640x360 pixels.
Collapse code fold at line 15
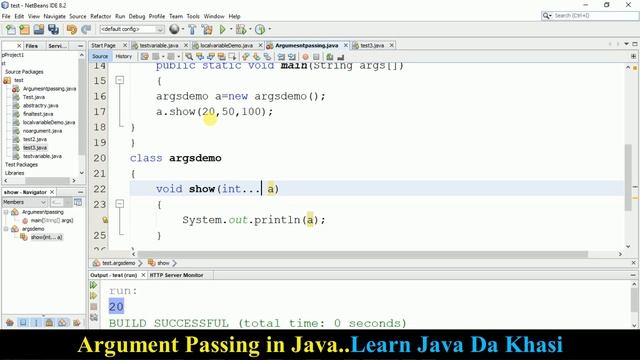click(x=120, y=80)
